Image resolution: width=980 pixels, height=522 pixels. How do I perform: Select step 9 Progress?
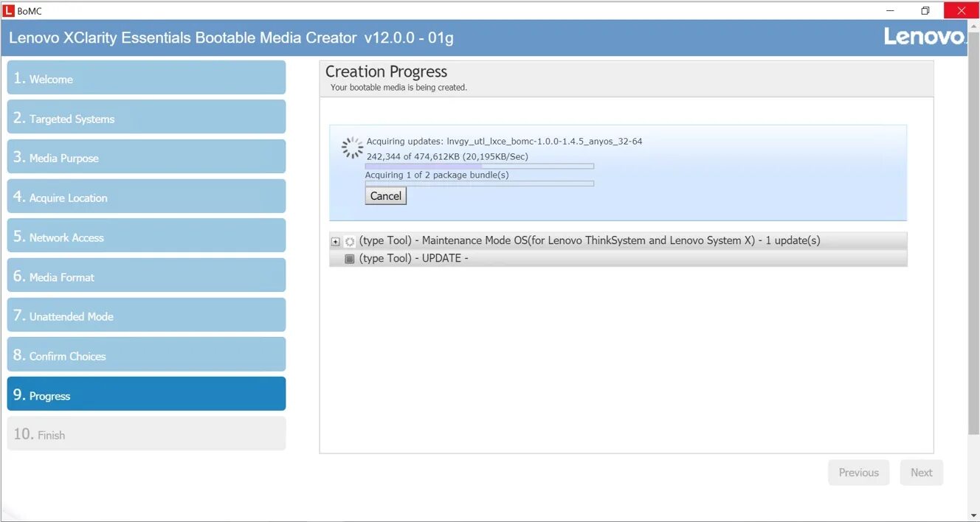(x=146, y=394)
